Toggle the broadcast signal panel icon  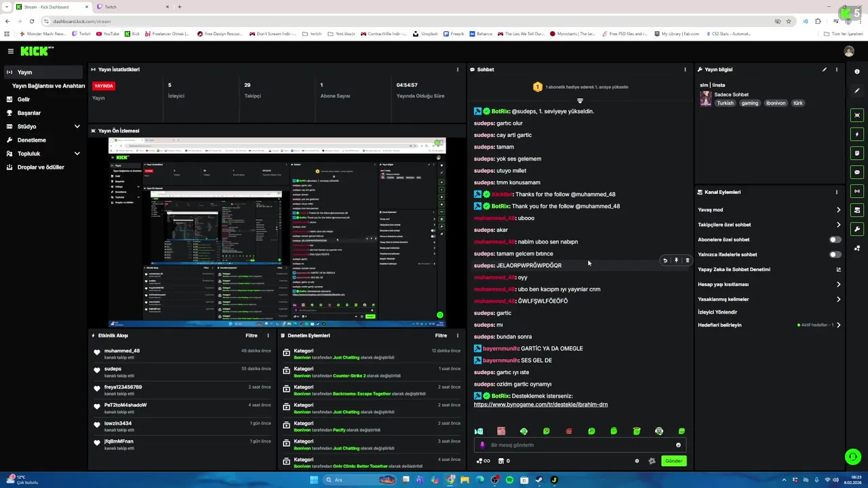857,191
